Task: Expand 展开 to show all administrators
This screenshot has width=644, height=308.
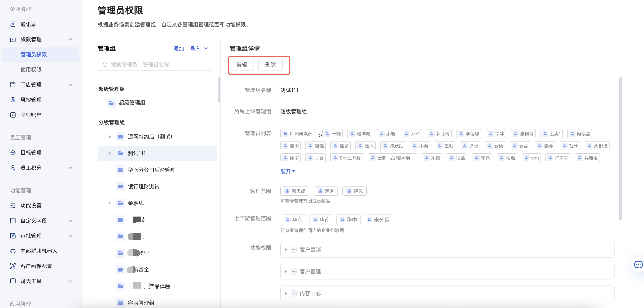Action: tap(288, 171)
